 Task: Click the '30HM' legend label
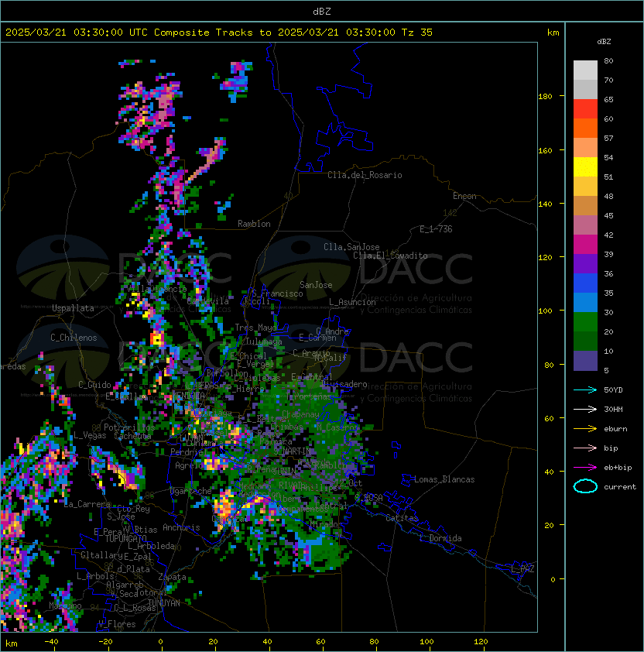pyautogui.click(x=613, y=409)
